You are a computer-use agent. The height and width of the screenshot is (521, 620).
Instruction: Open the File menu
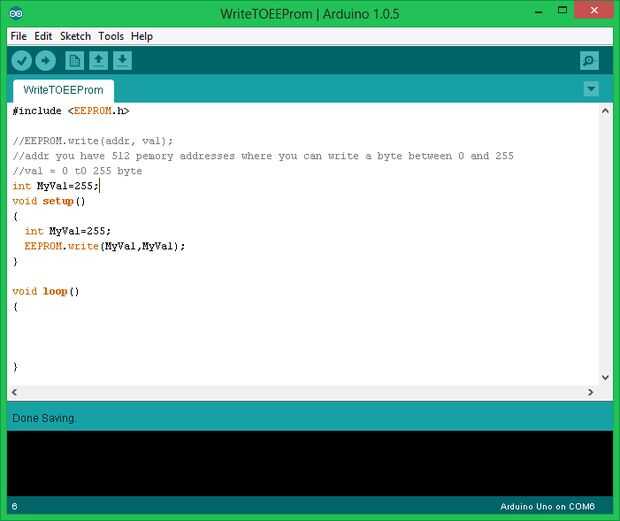(19, 36)
